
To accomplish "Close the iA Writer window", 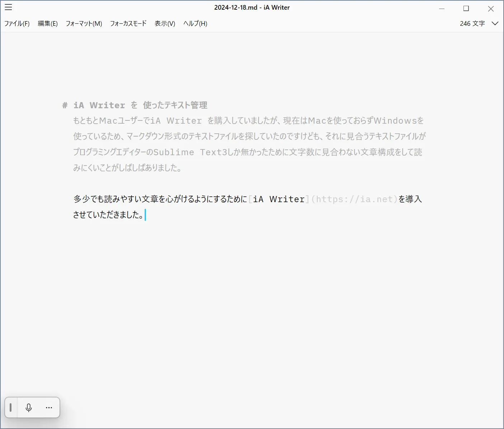I will tap(491, 9).
